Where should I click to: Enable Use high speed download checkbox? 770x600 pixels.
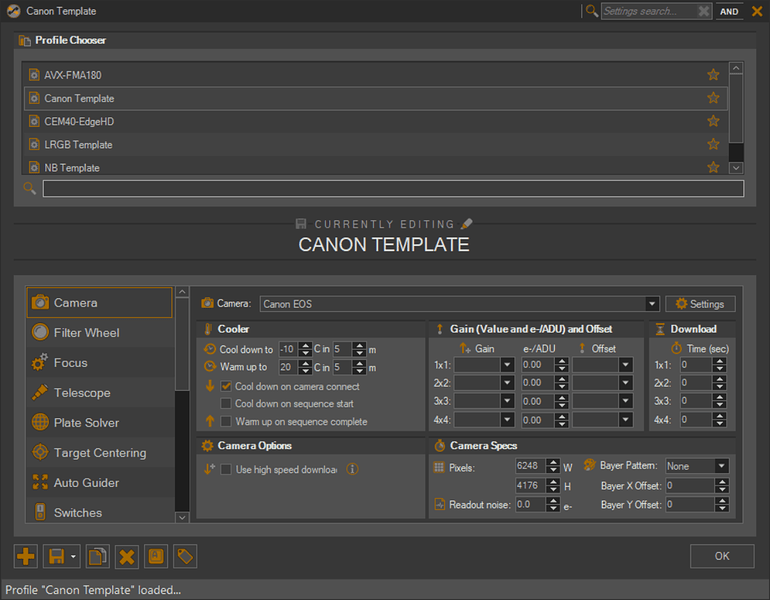tap(226, 469)
